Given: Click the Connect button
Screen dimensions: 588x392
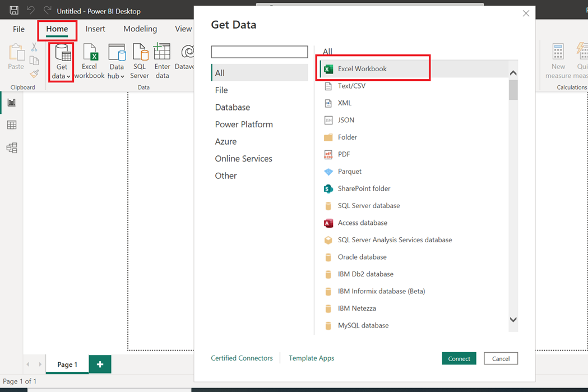Looking at the screenshot, I should tap(459, 358).
